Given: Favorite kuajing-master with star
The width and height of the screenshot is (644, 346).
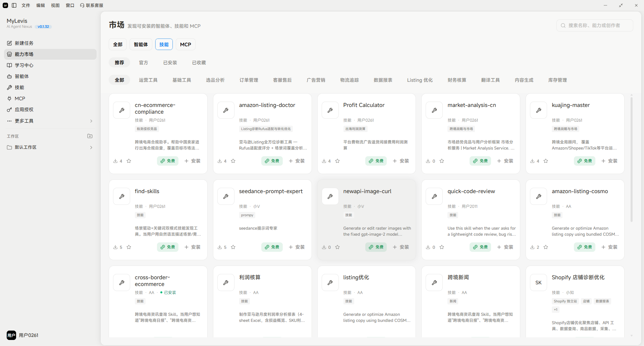Looking at the screenshot, I should coord(546,161).
